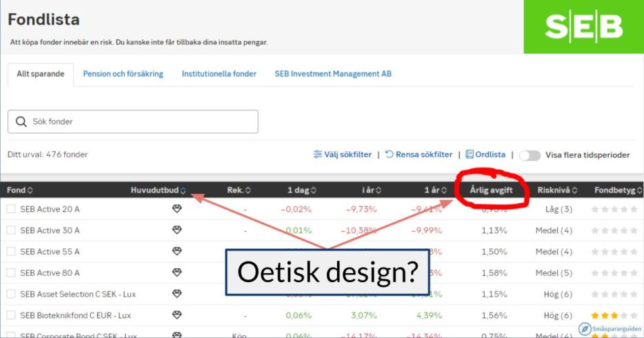Viewport: 644px width, 338px height.
Task: Click the Rensa sökfilter link
Action: 419,155
